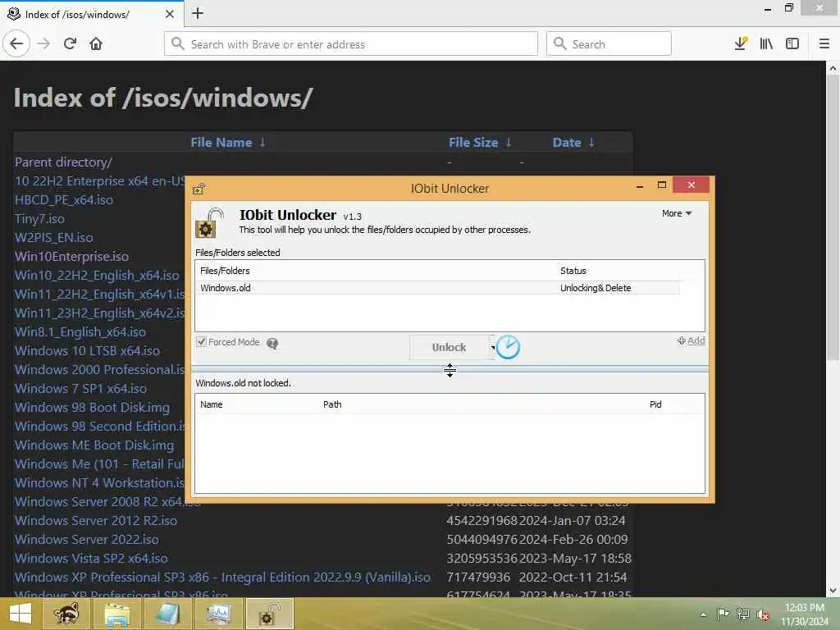Open a new browser tab with the plus icon
Viewport: 840px width, 630px height.
click(198, 13)
